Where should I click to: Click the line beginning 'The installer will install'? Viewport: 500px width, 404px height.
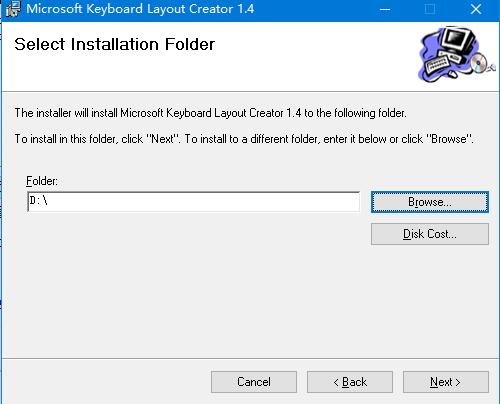(x=210, y=113)
